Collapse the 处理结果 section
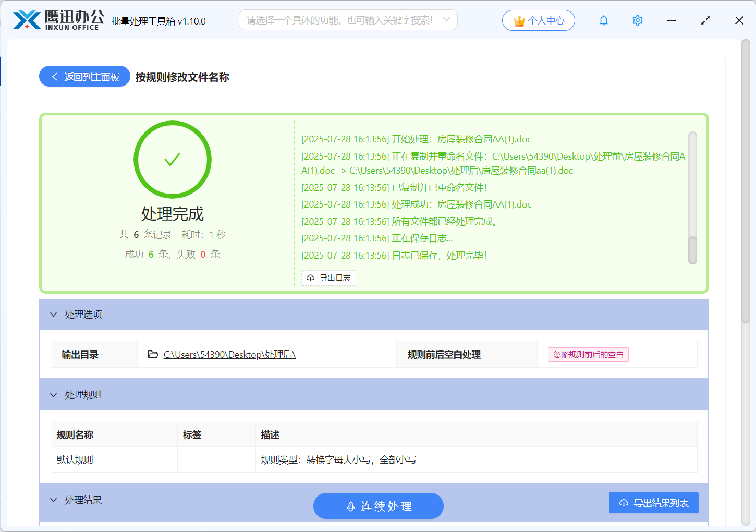 point(53,500)
